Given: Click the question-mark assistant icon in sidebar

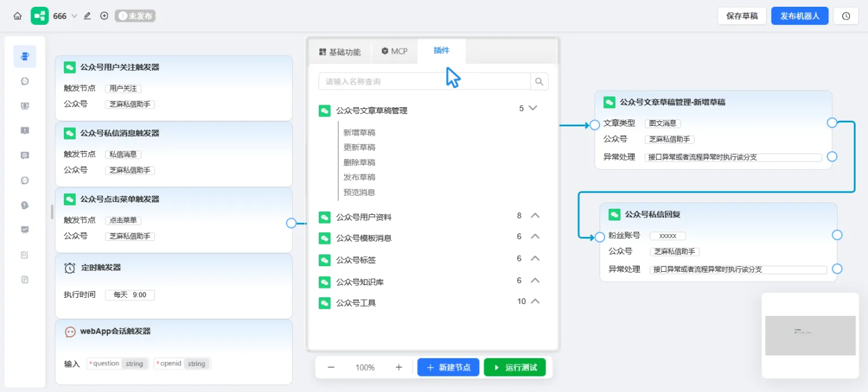Looking at the screenshot, I should 25,205.
